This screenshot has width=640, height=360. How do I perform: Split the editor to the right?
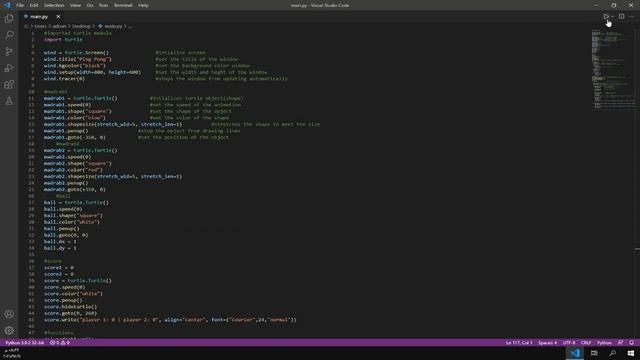[x=621, y=16]
